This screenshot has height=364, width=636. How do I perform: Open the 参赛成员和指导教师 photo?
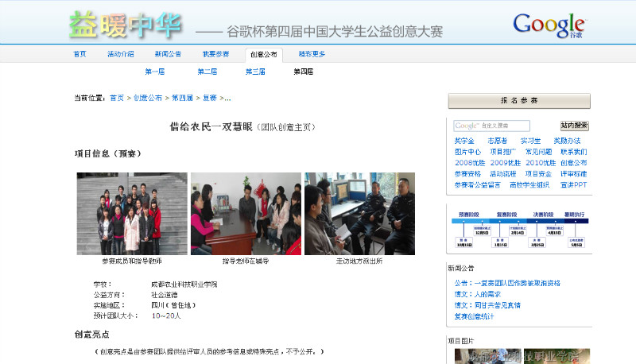point(132,214)
